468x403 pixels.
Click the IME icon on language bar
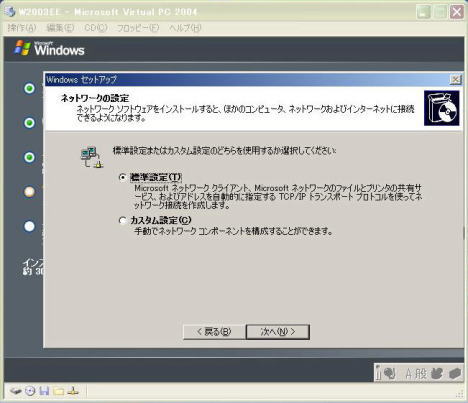point(390,373)
